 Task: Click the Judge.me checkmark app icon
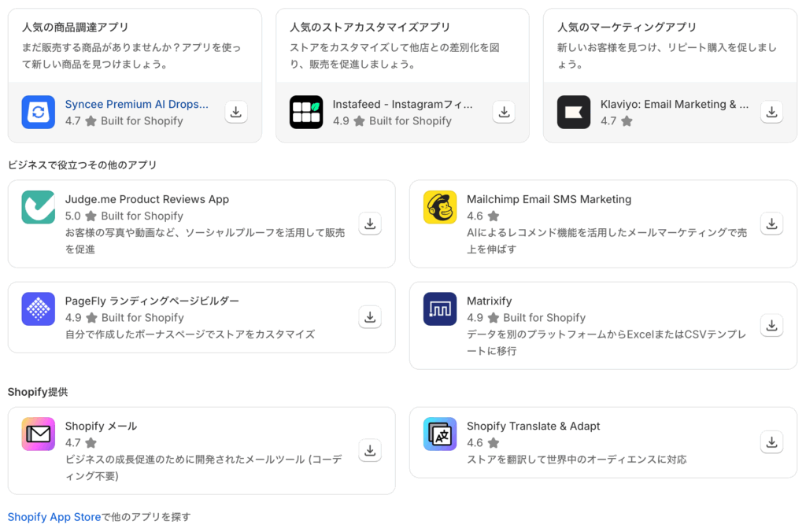[38, 207]
